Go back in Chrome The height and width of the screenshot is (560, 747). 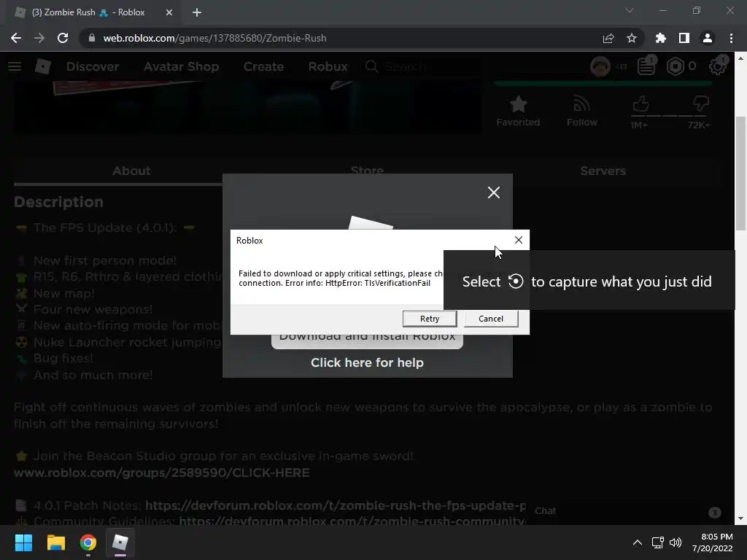pyautogui.click(x=16, y=38)
